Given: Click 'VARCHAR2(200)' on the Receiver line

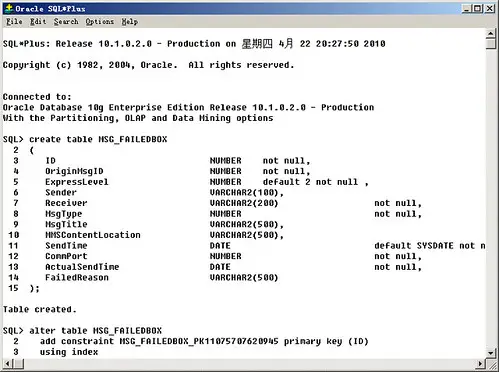Looking at the screenshot, I should (244, 203).
